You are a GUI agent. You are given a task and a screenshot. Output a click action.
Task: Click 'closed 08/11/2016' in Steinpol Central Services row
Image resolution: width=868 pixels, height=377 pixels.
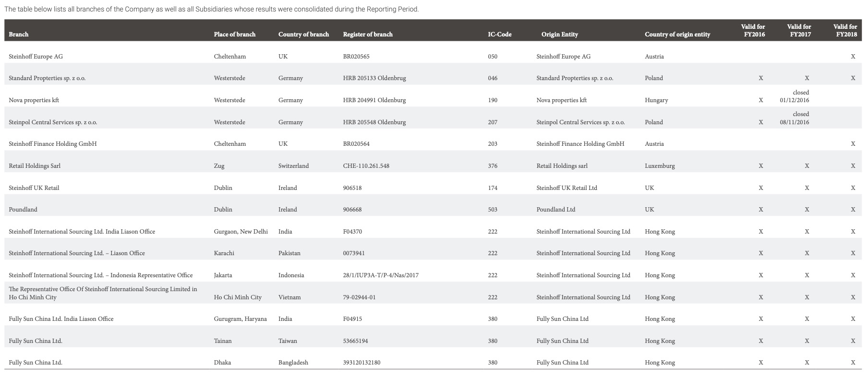pos(795,118)
